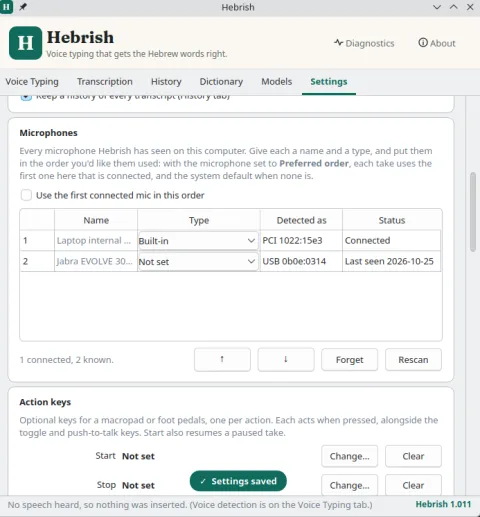Select row number 2 in microphone table
Screen dimensions: 480x517
(37, 262)
